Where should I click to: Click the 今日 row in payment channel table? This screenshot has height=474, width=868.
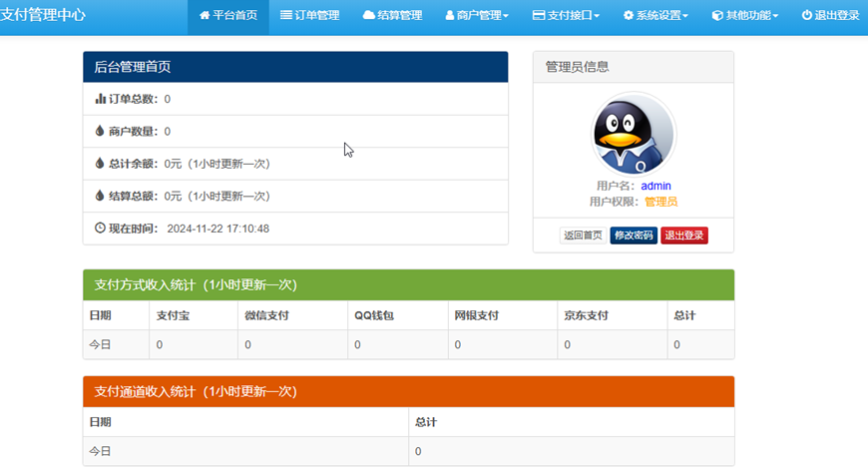408,451
